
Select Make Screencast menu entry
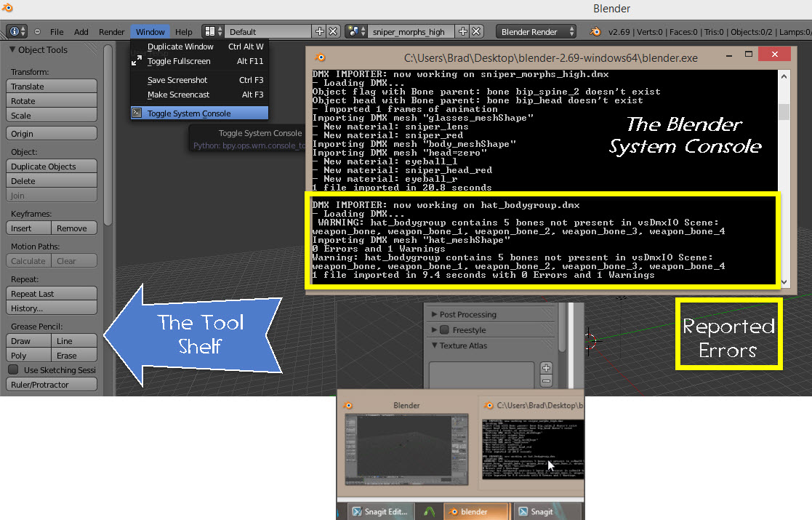[x=199, y=95]
